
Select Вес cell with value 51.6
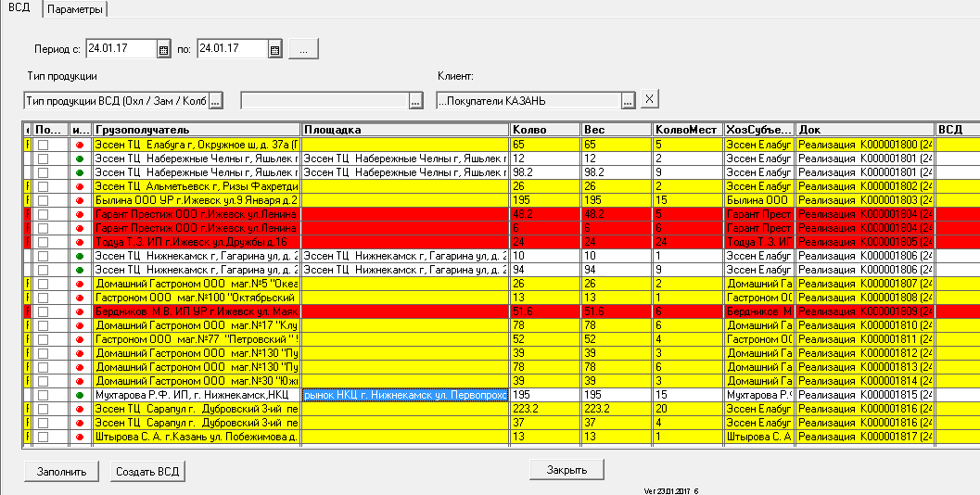tap(617, 311)
